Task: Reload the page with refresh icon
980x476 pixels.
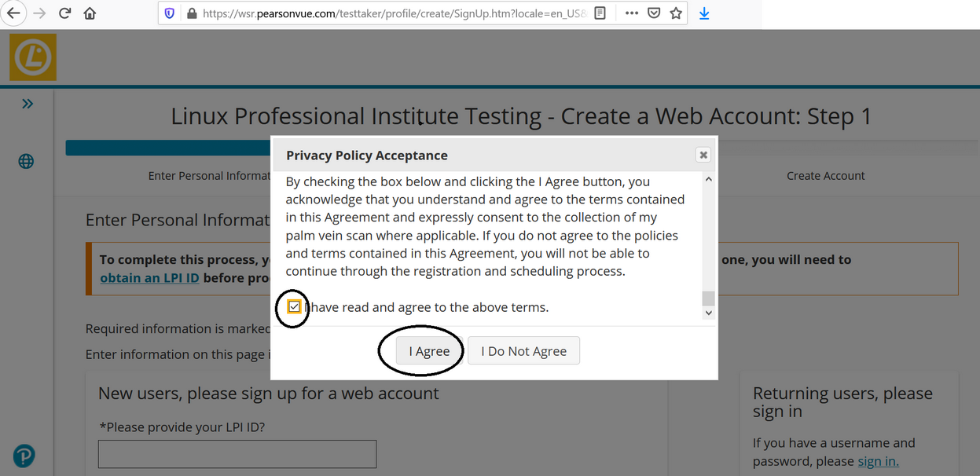Action: (65, 13)
